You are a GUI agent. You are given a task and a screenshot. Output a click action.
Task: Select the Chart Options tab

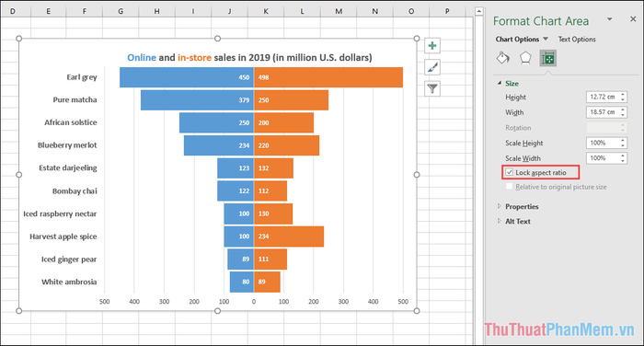[x=517, y=39]
